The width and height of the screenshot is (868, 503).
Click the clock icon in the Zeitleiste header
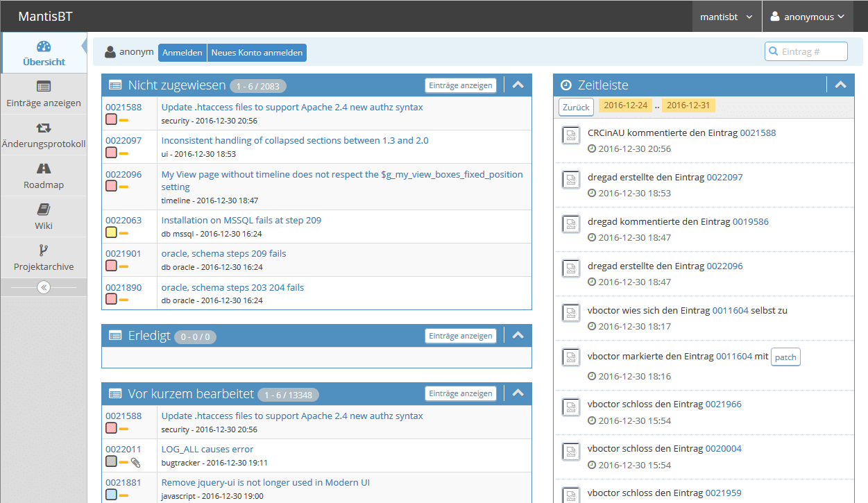pos(566,85)
